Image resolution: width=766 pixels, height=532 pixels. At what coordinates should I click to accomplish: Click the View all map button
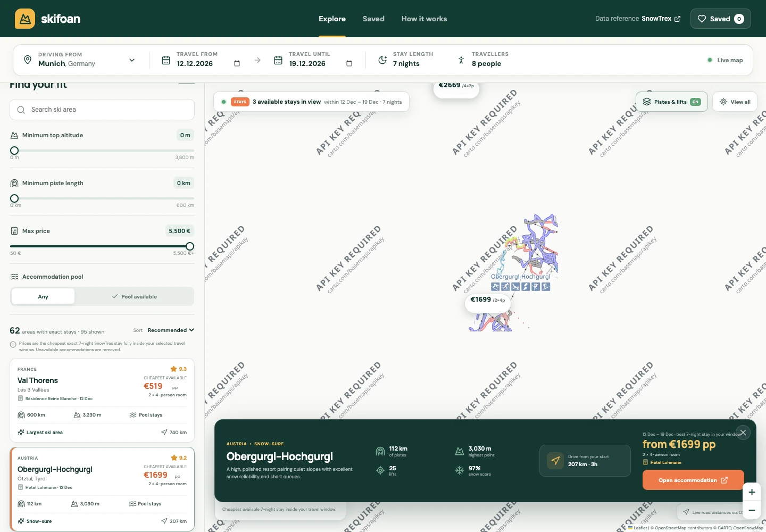click(735, 102)
